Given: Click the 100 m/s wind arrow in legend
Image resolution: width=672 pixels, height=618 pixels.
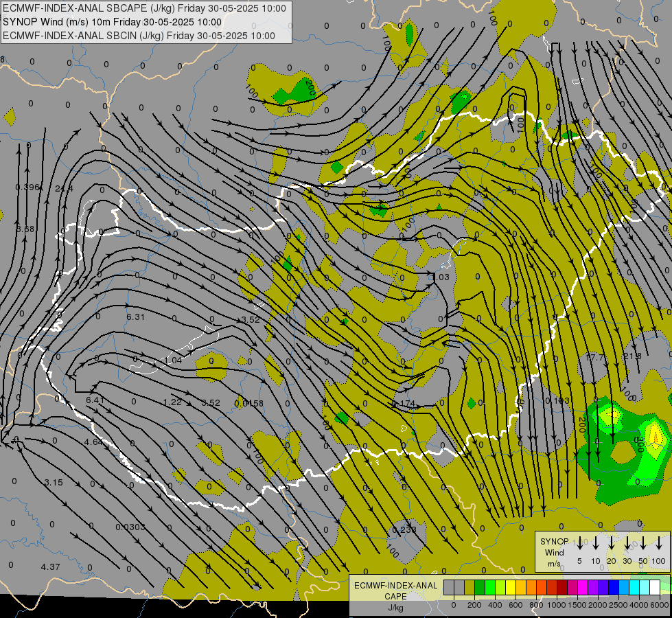Looking at the screenshot, I should (x=659, y=543).
